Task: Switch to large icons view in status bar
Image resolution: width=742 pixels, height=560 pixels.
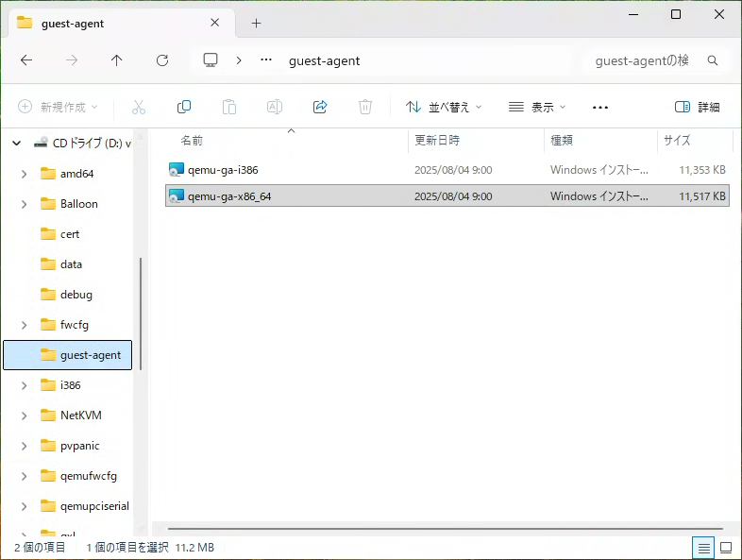Action: pos(726,548)
